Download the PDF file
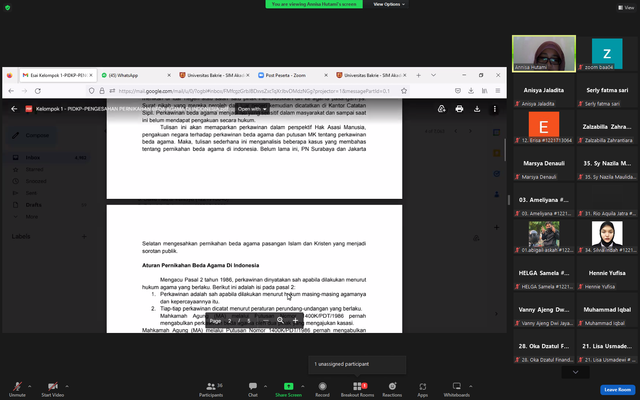This screenshot has height=400, width=640. tap(477, 109)
